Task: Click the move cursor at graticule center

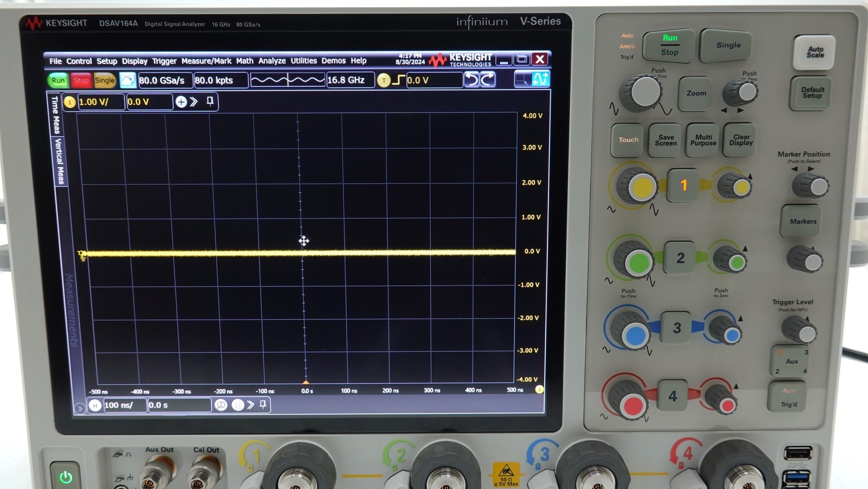Action: 304,241
